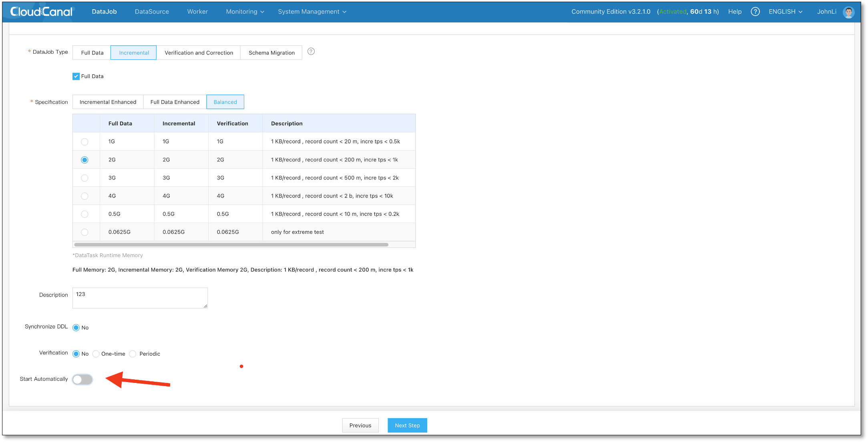Switch to Schema Migration job type
Screen dimensions: 868x443
point(271,53)
